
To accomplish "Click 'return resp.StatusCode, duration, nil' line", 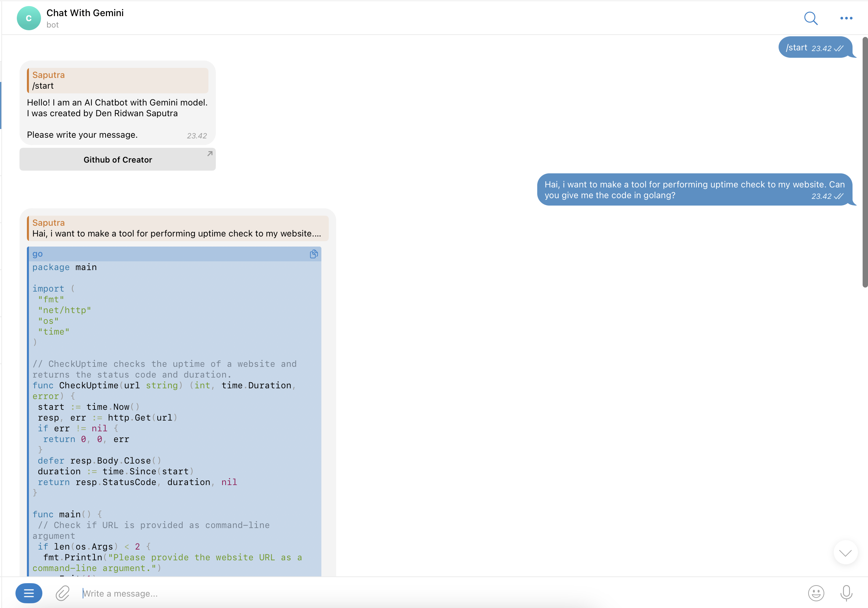I will 137,482.
